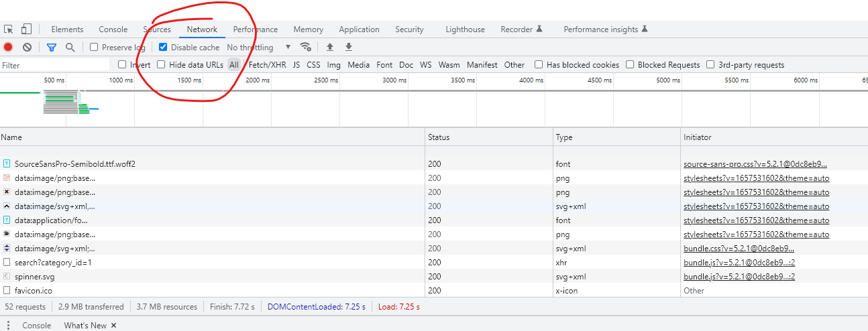Image resolution: width=868 pixels, height=331 pixels.
Task: Click the font icon of SourceSansPro-Semibold.ttf.woff2
Action: tap(7, 164)
